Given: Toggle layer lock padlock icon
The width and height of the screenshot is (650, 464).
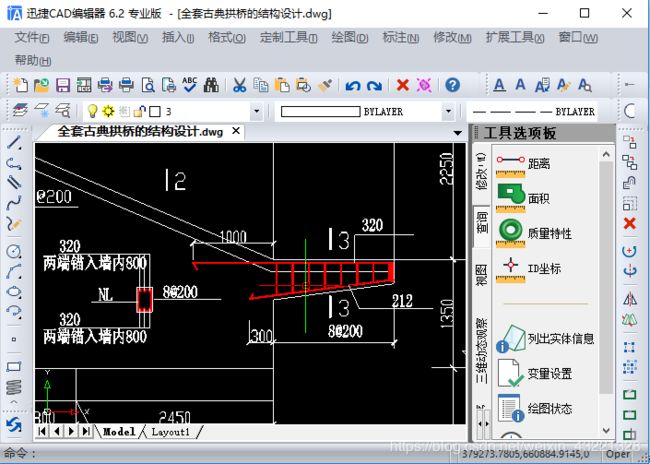Looking at the screenshot, I should (140, 111).
